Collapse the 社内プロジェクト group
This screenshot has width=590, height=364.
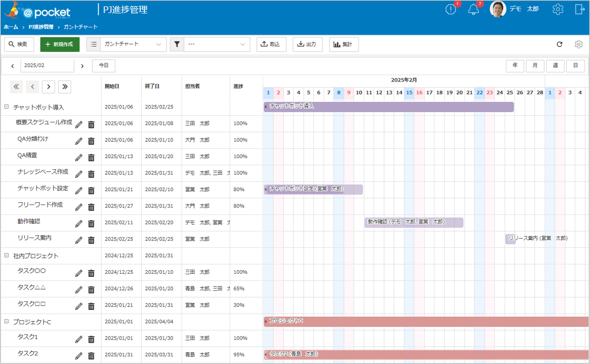click(x=7, y=255)
